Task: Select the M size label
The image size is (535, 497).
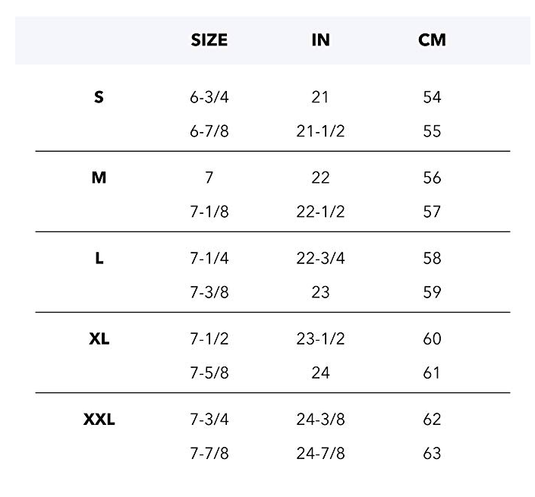Action: point(99,178)
